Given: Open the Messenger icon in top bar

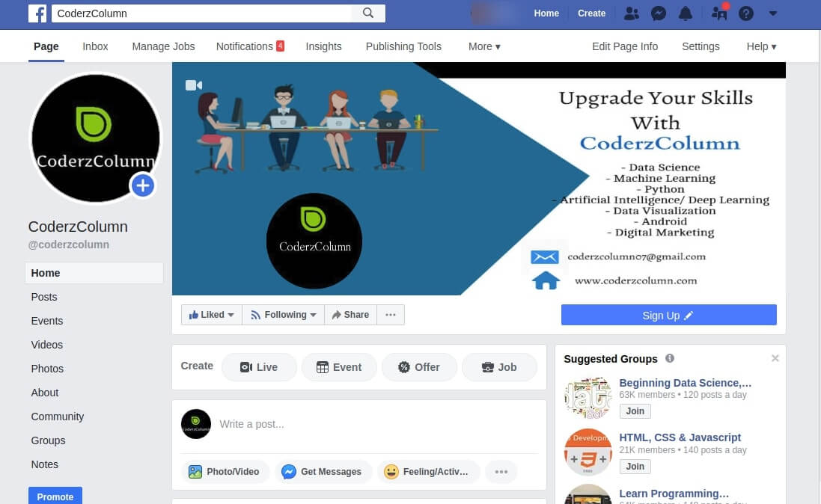Looking at the screenshot, I should click(658, 13).
